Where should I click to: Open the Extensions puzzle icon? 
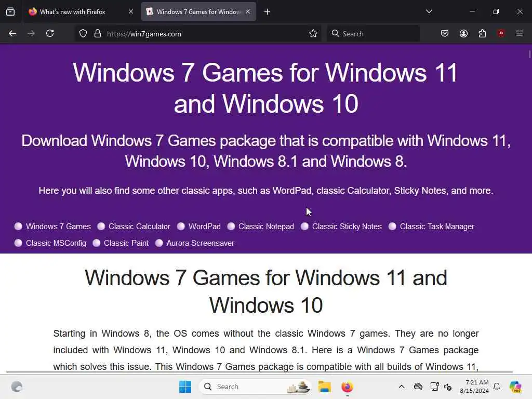point(482,34)
